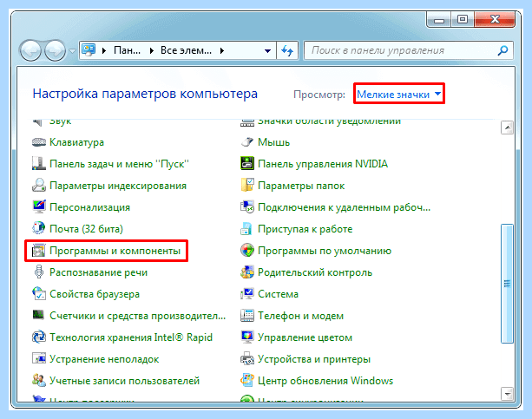Click the Programs and Features icon
This screenshot has width=532, height=419.
pos(39,251)
